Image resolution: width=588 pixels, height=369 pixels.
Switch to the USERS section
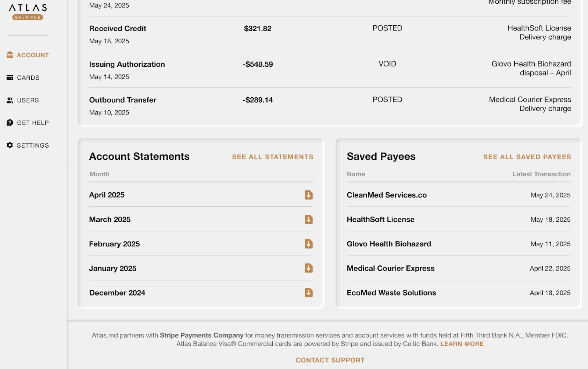(28, 100)
